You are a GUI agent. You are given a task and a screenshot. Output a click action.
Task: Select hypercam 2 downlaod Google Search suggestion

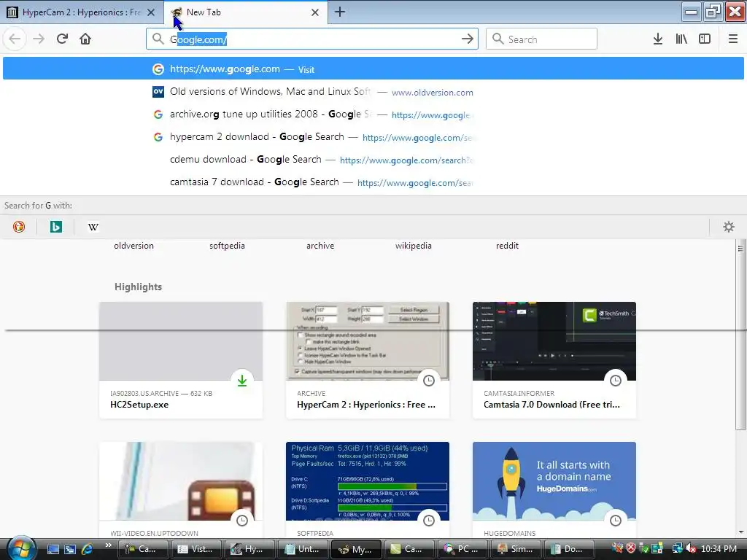373,137
